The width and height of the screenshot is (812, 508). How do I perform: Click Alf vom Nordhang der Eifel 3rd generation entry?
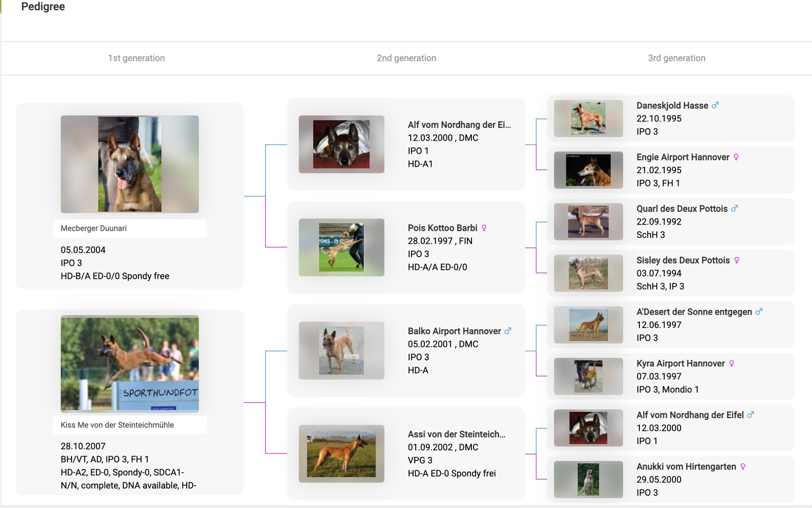point(690,415)
